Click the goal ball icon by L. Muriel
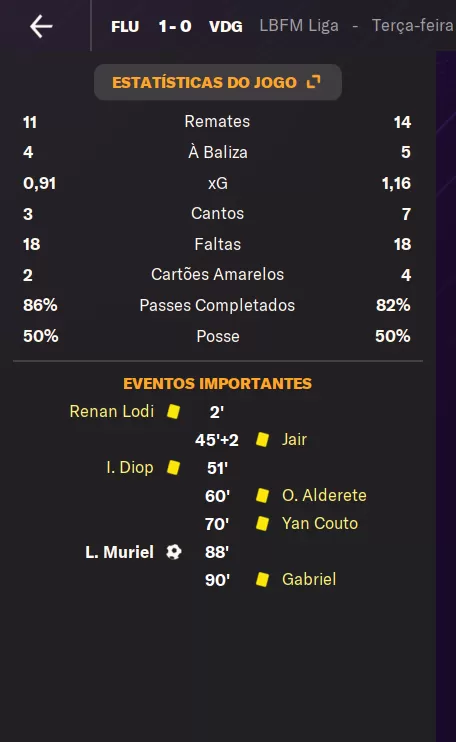This screenshot has width=456, height=742. (x=174, y=552)
